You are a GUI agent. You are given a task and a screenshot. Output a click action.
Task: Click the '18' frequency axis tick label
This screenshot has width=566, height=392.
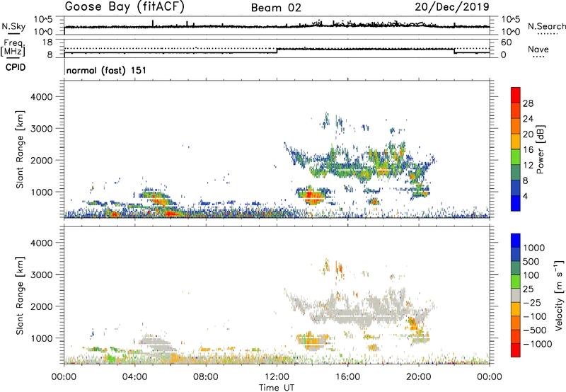47,42
